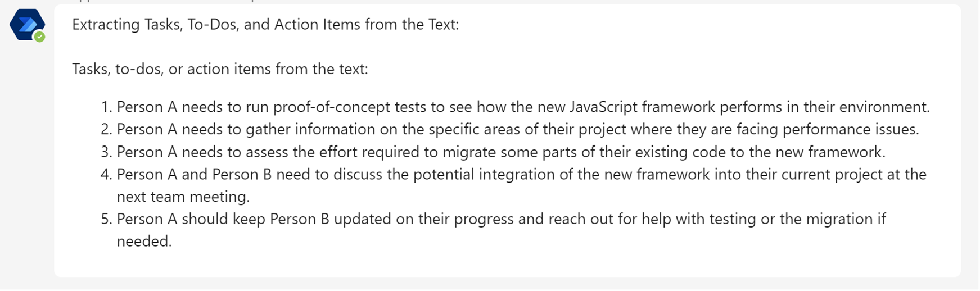Click the blue hexagon bot avatar
Screen dimensions: 980x291
26,24
